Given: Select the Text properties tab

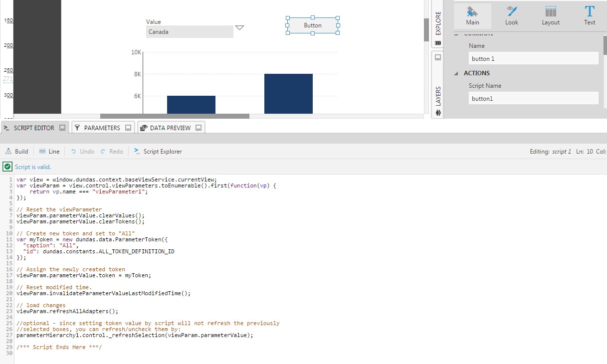Looking at the screenshot, I should pos(590,16).
